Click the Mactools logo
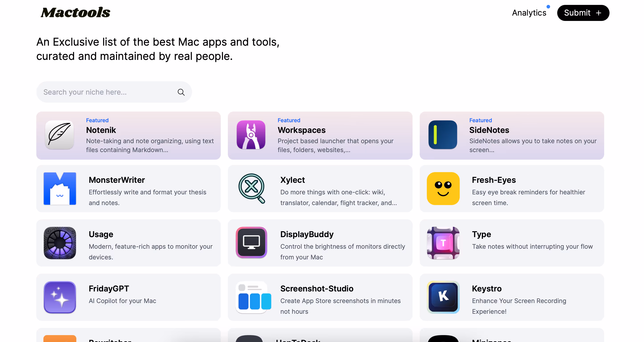This screenshot has width=644, height=342. click(75, 12)
